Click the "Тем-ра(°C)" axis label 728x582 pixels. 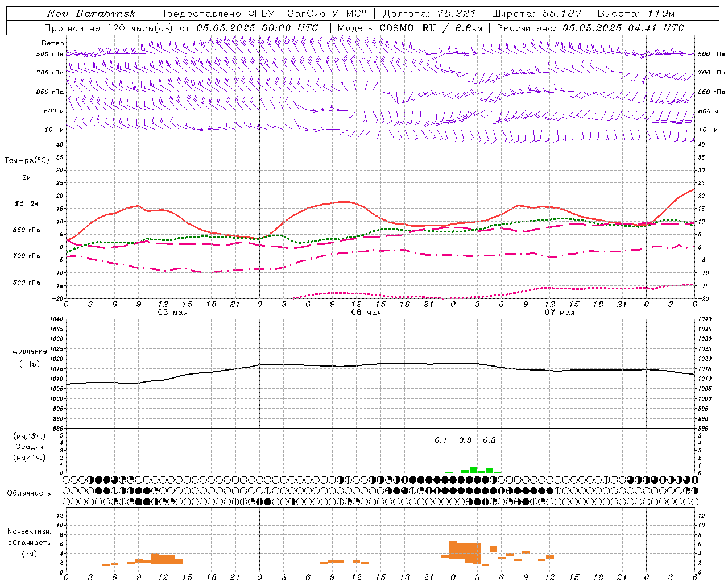[27, 161]
